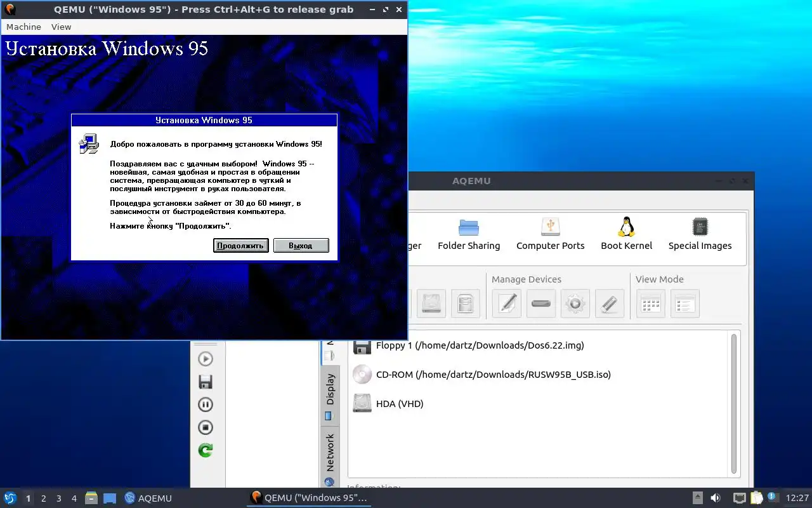Click the add storage device icon beside Manage Devices
This screenshot has height=508, width=812.
click(466, 304)
